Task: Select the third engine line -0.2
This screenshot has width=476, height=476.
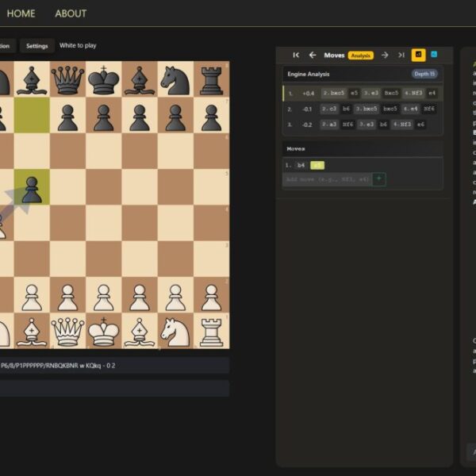Action: tap(307, 125)
